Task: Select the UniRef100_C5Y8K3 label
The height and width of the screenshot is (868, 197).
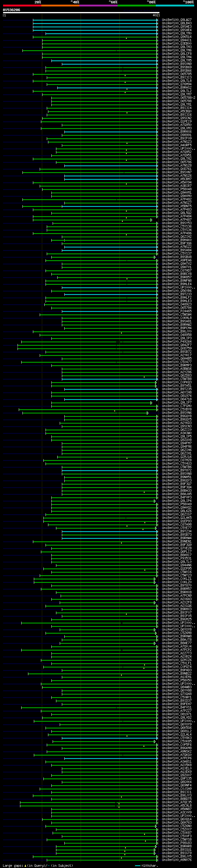Action: [176, 738]
